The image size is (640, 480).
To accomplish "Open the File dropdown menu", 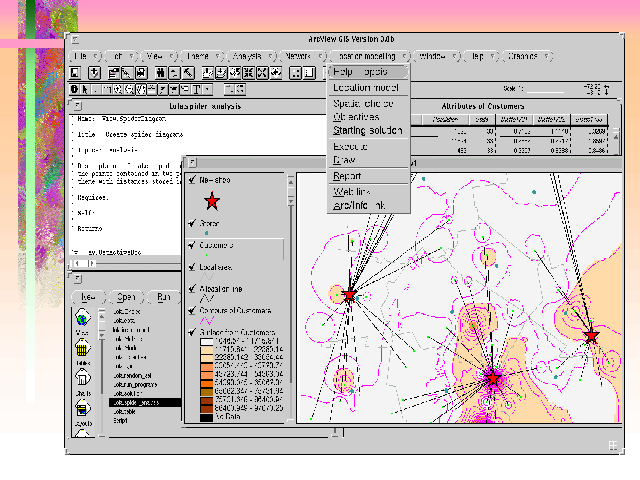I will click(x=85, y=56).
